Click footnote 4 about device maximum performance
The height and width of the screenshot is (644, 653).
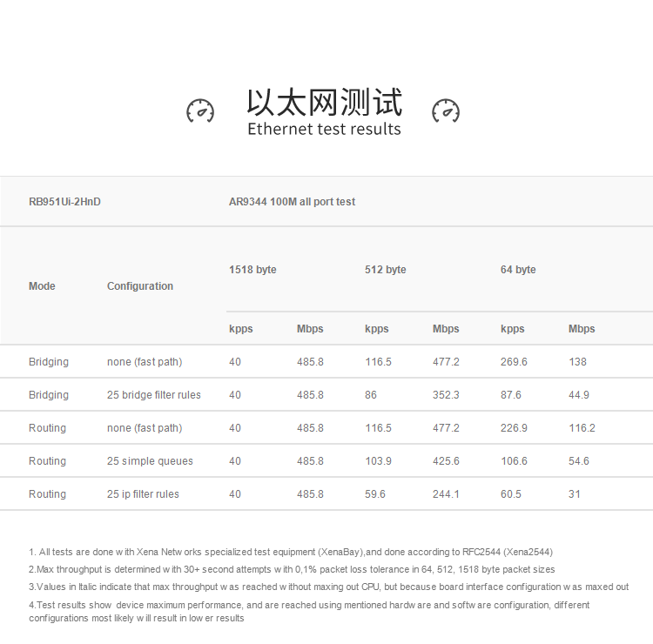(309, 611)
